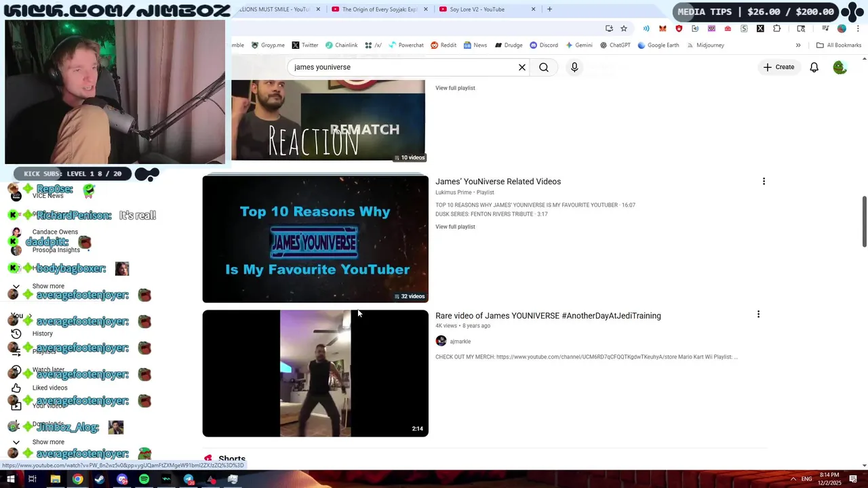This screenshot has height=488, width=868.
Task: Open a new browser tab with plus
Action: pos(549,9)
